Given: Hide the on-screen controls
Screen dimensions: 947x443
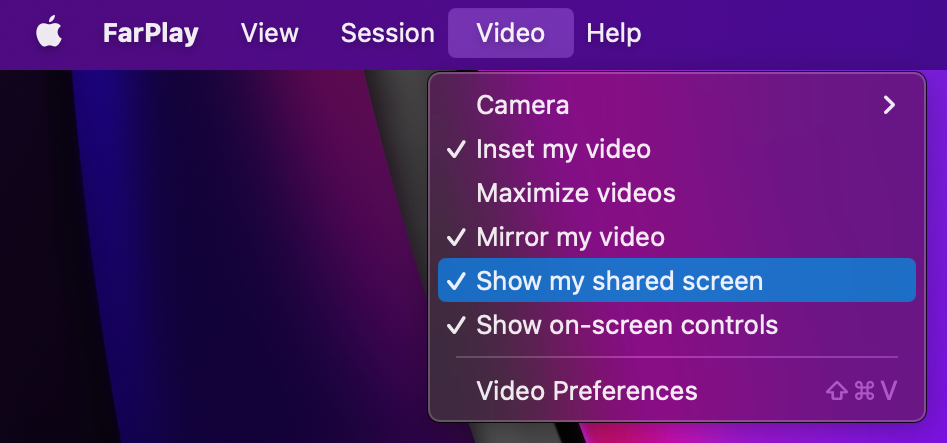Looking at the screenshot, I should (x=627, y=325).
